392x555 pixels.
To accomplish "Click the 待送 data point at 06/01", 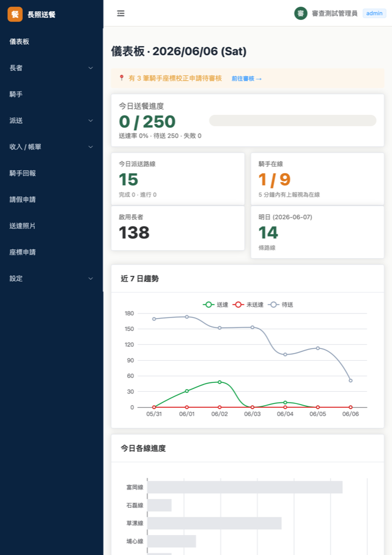I will 187,317.
